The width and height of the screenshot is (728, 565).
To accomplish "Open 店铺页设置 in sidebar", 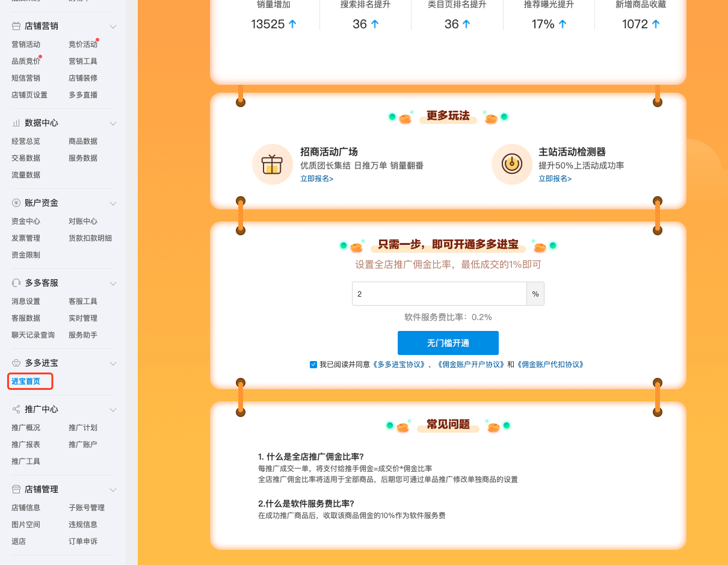I will [x=29, y=95].
